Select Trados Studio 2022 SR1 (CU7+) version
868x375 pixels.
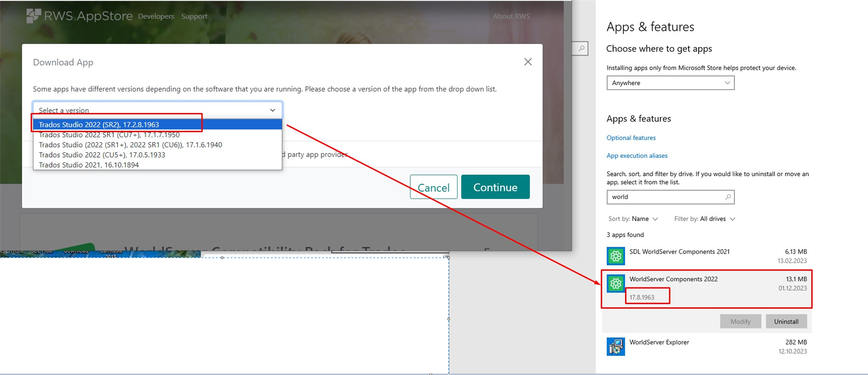[157, 134]
